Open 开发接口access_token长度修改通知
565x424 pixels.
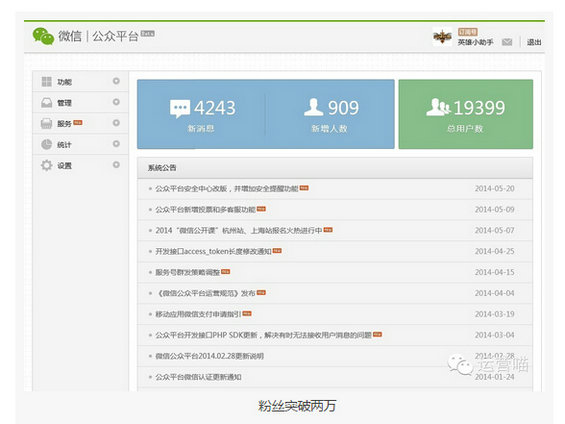213,251
